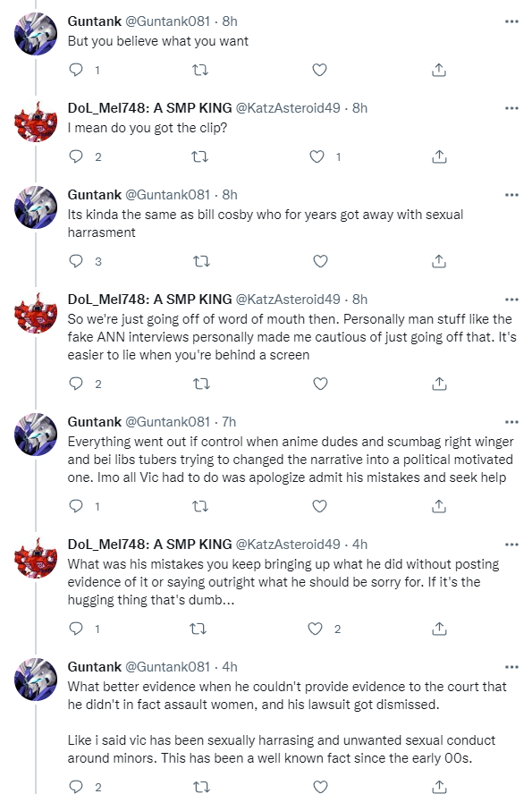Image resolution: width=532 pixels, height=794 pixels.
Task: Like the bill cosby comparison tweet
Action: click(320, 261)
